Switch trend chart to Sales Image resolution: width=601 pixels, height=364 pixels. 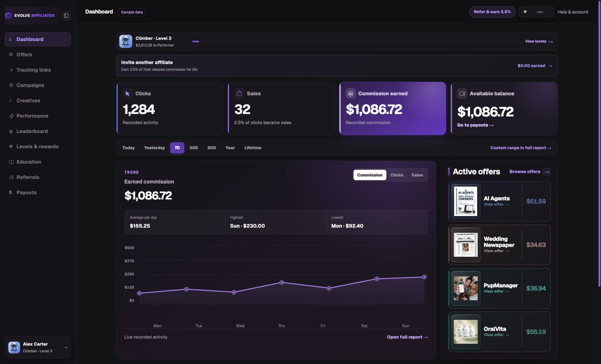click(x=417, y=175)
